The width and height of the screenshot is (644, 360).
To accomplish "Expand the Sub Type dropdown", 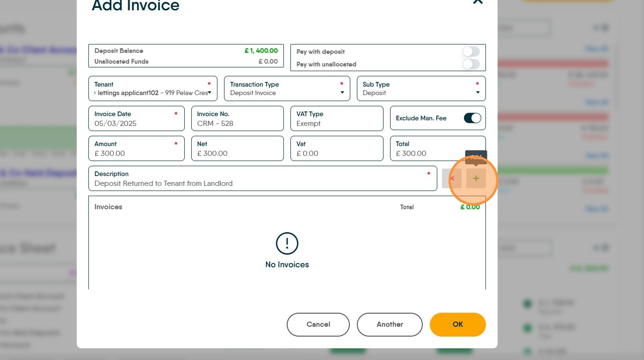I will (421, 88).
